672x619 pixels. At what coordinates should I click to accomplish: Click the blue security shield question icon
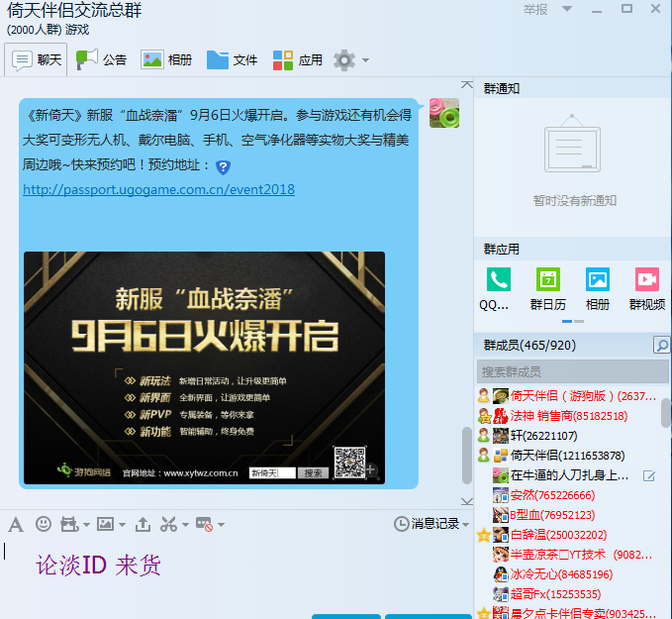click(x=223, y=166)
